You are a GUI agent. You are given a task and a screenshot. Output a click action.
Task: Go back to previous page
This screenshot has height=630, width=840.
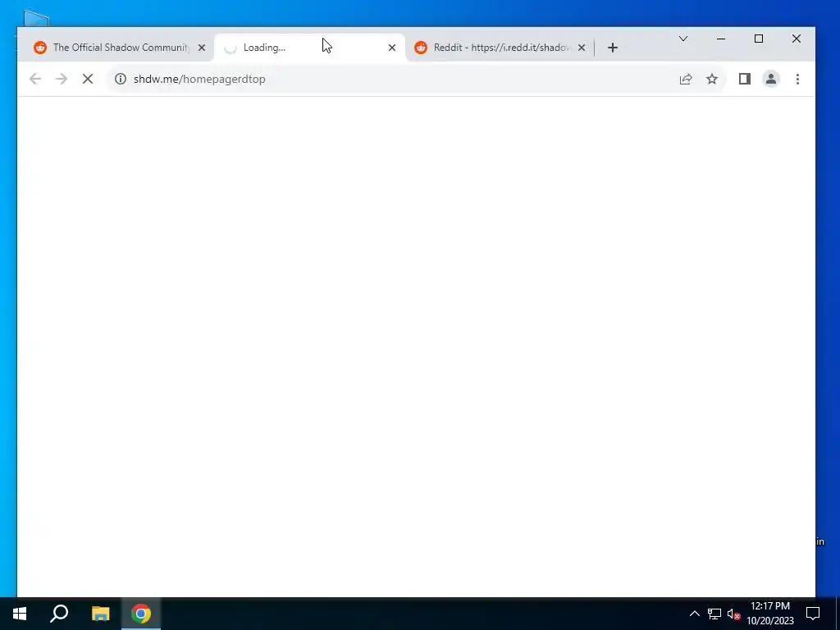tap(35, 80)
